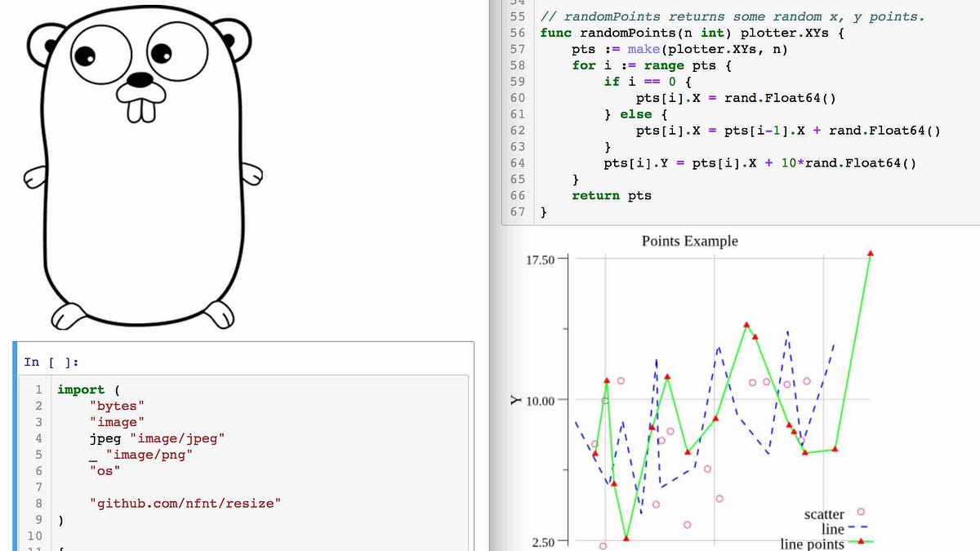980x551 pixels.
Task: Click the red triangle at the plot's highest point
Action: tap(871, 254)
